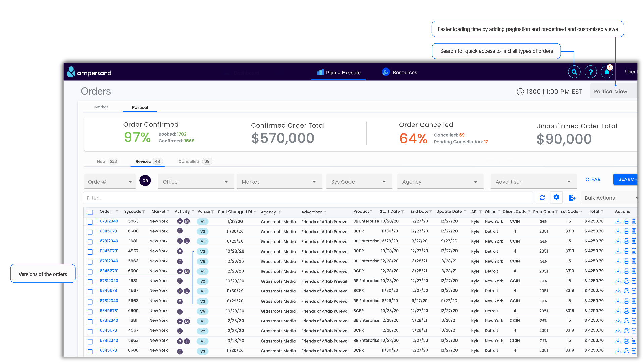Open the Agency filter dropdown
This screenshot has width=644, height=363.
pos(440,182)
